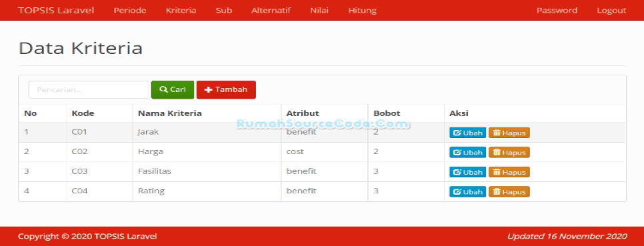This screenshot has width=644, height=246.
Task: Click the green Cari search button
Action: [x=173, y=89]
